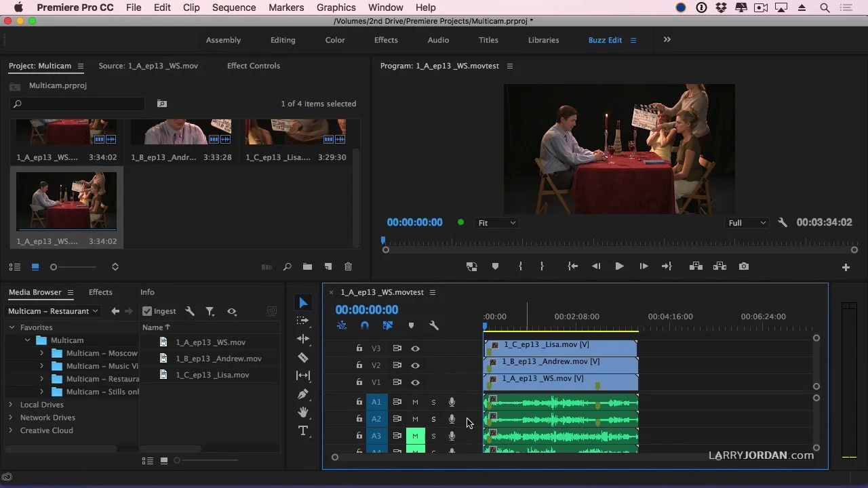Switch to the Info panel tab

click(147, 292)
